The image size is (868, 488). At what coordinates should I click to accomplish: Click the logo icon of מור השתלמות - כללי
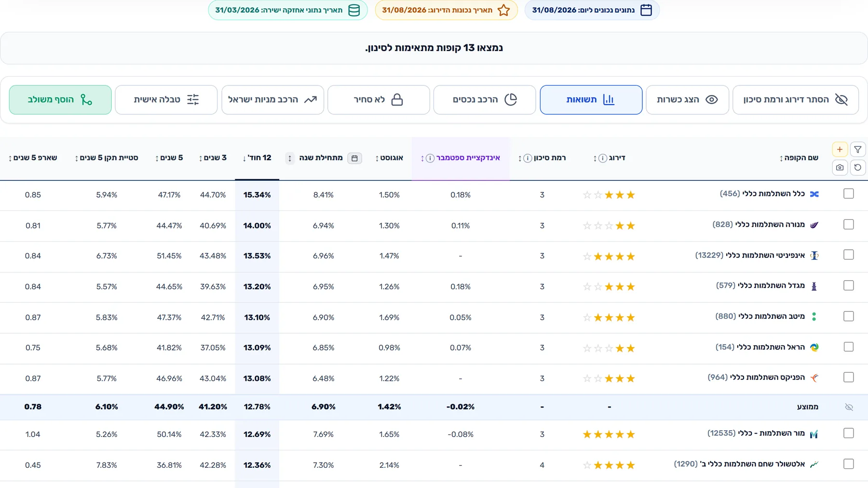(814, 434)
